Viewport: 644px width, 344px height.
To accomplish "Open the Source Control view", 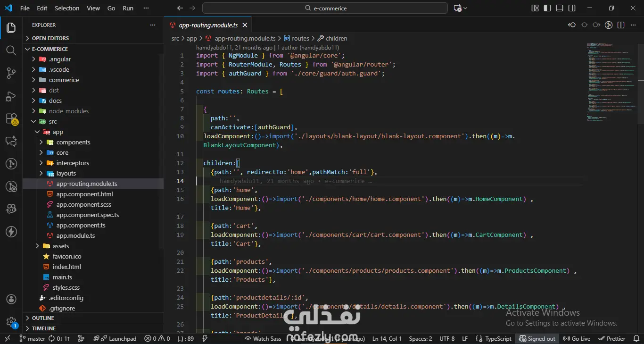I will pos(11,73).
